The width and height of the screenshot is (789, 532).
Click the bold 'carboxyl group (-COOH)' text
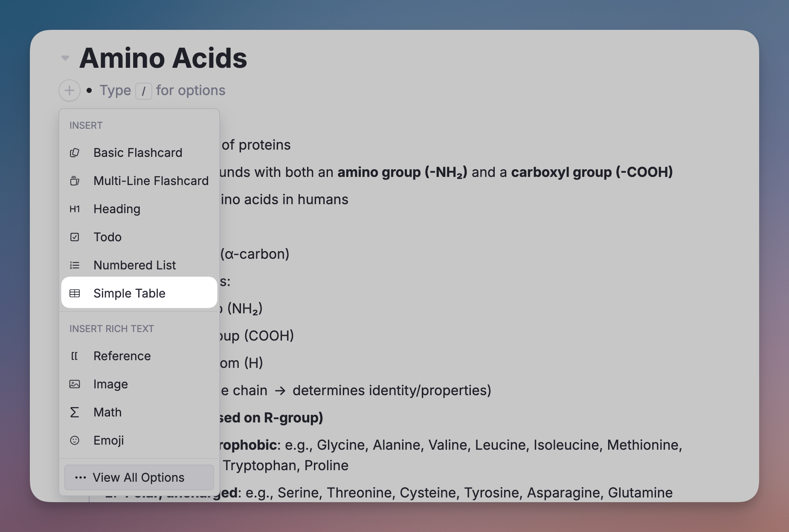592,172
